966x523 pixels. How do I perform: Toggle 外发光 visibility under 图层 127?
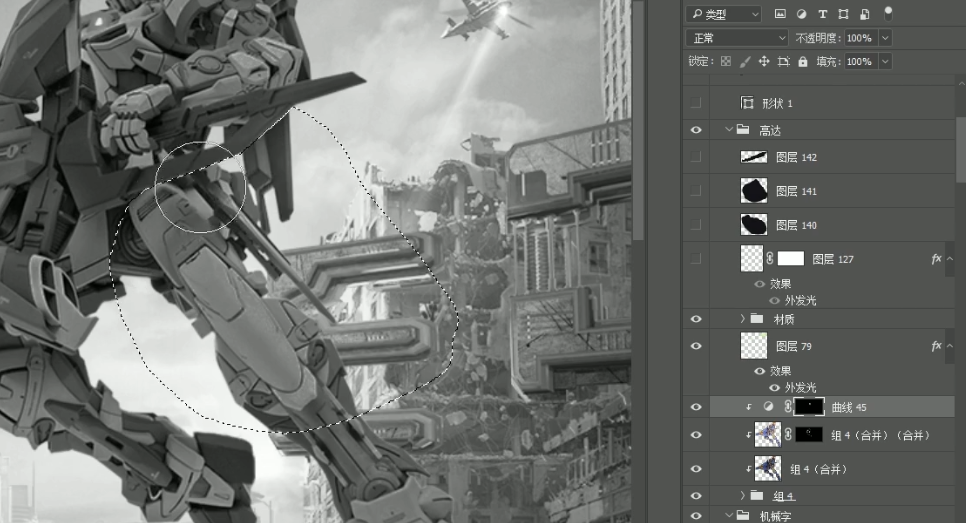click(x=774, y=301)
